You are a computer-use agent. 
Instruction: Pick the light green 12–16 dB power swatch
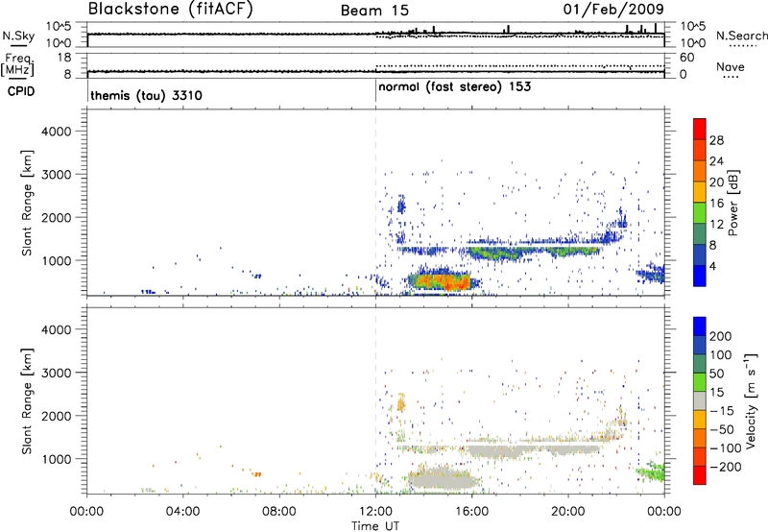click(x=700, y=213)
